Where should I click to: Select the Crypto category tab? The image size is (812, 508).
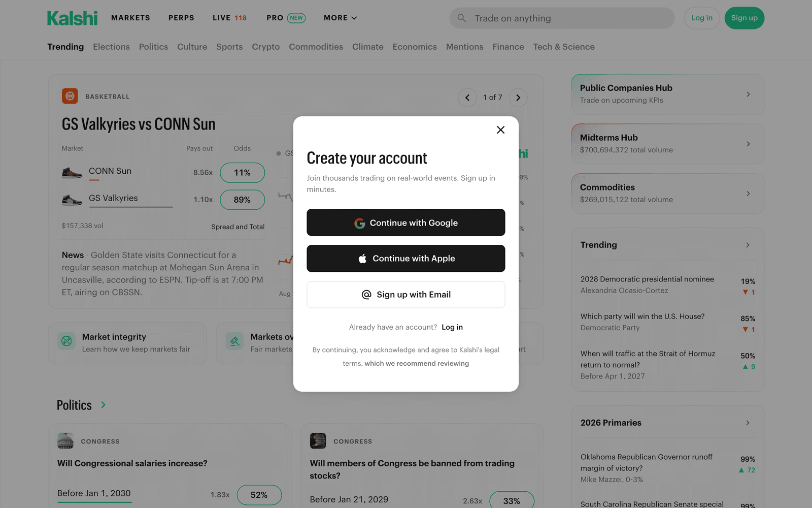click(266, 47)
